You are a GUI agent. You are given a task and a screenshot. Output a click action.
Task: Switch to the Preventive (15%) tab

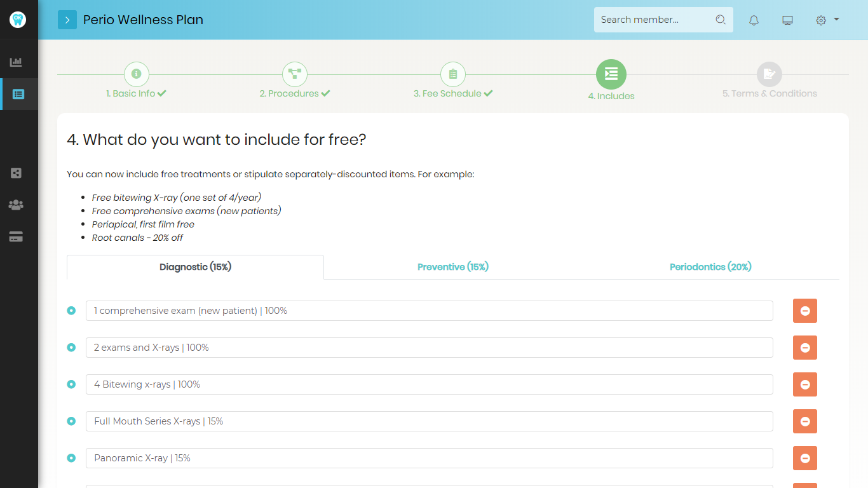453,267
